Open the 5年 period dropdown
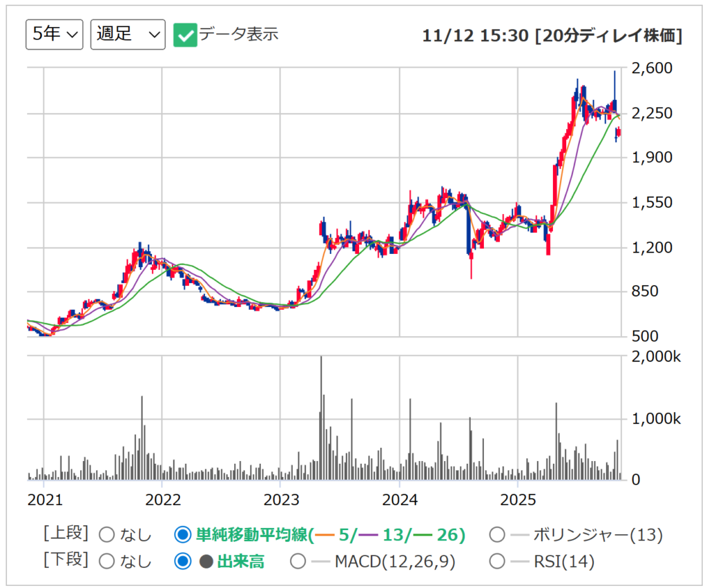 [54, 34]
